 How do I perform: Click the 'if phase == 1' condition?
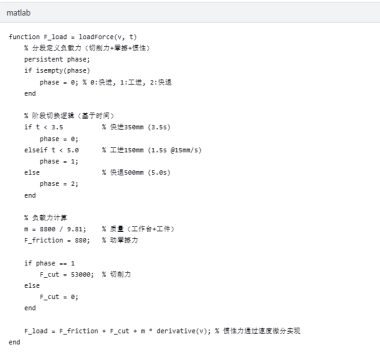pyautogui.click(x=49, y=263)
